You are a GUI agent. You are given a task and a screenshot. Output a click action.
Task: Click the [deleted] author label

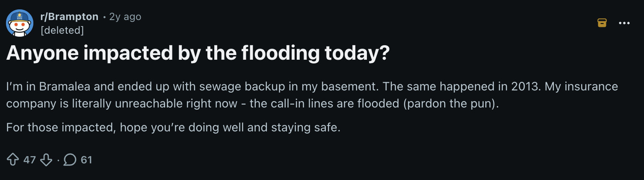click(x=62, y=30)
